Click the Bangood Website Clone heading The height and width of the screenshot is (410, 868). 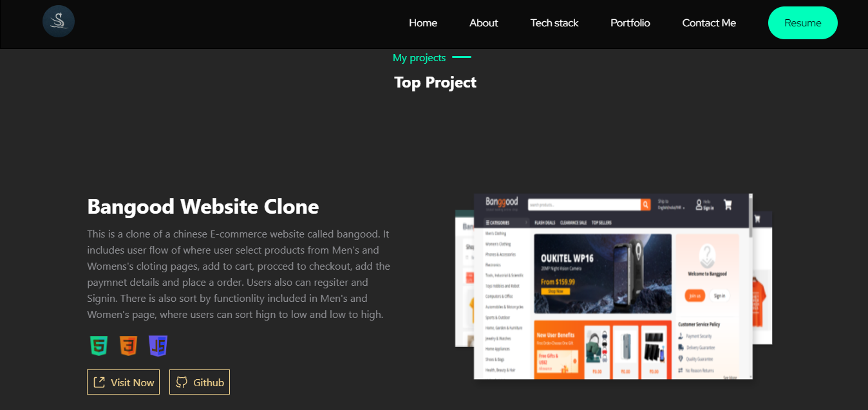point(203,206)
